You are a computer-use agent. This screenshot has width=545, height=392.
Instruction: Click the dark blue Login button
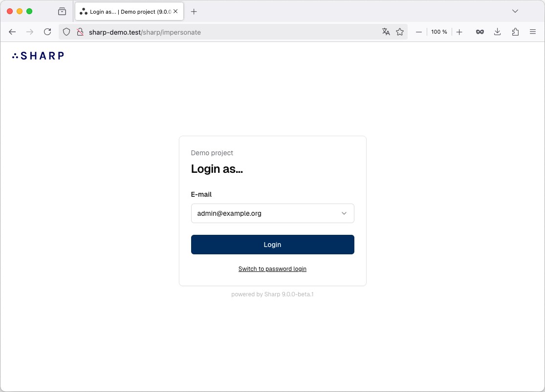coord(273,245)
